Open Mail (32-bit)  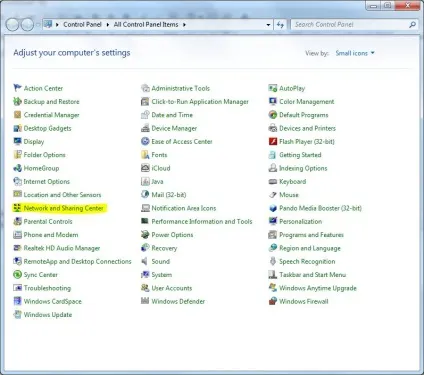[169, 195]
